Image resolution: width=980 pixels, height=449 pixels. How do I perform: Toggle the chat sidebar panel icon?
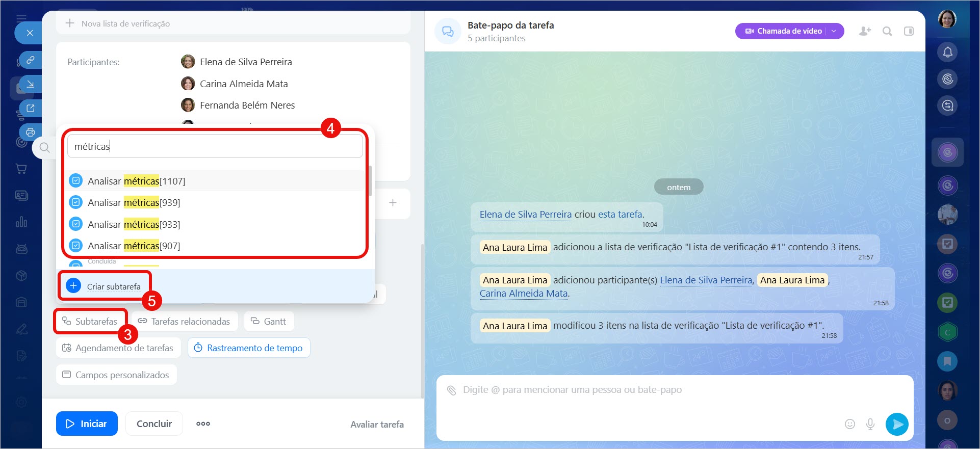[909, 31]
